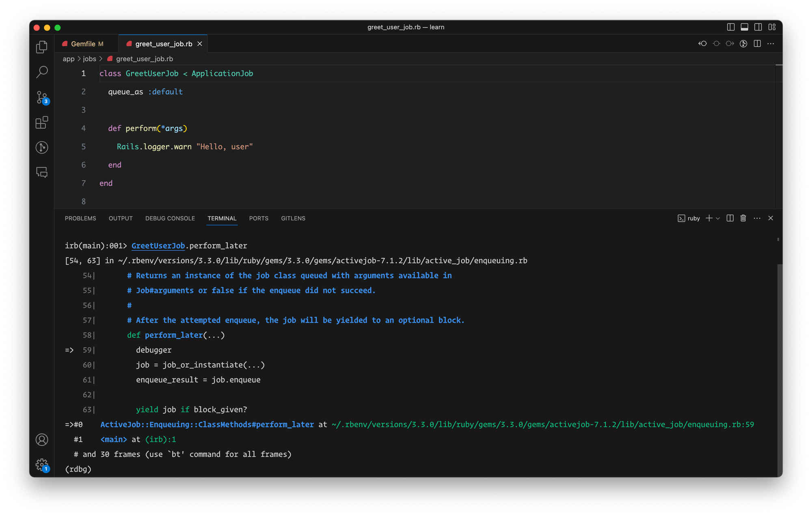Open the Manage gear settings menu
Screen dimensions: 812x516
pyautogui.click(x=42, y=465)
